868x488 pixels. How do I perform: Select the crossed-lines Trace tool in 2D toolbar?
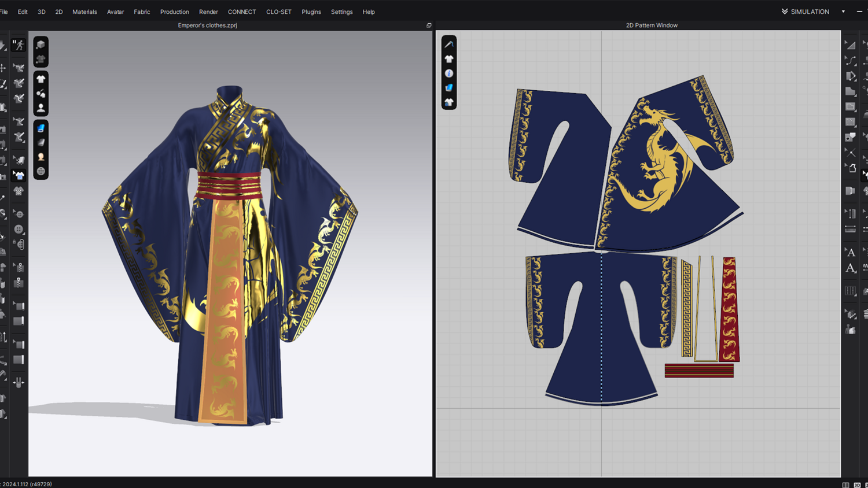(850, 153)
